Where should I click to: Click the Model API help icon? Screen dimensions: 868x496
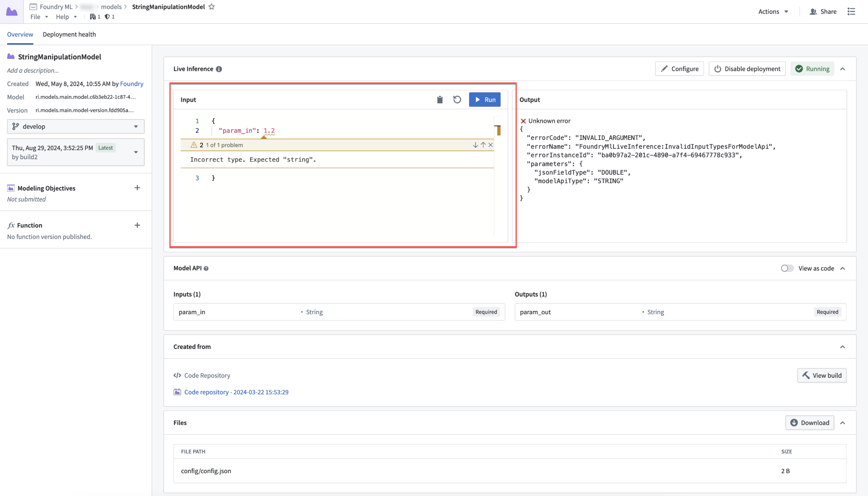click(206, 269)
